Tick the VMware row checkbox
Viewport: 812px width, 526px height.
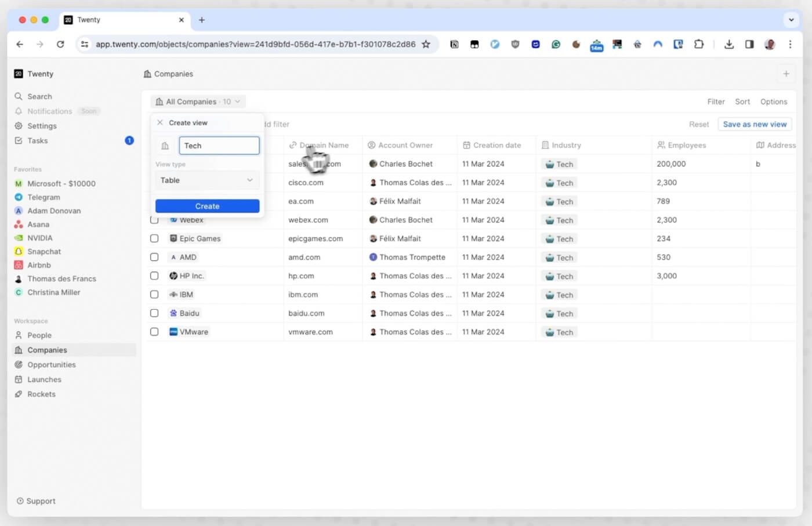(154, 332)
